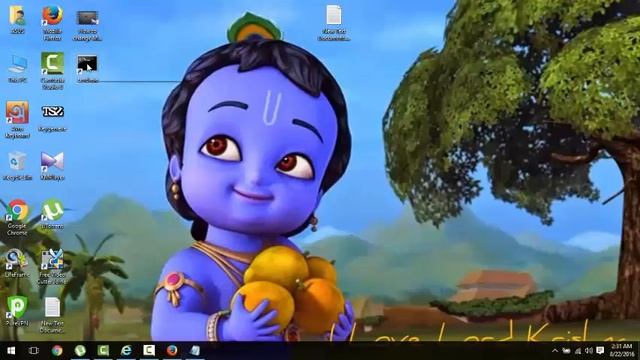Open the ASUS user folder icon
This screenshot has height=360, width=640.
click(17, 20)
